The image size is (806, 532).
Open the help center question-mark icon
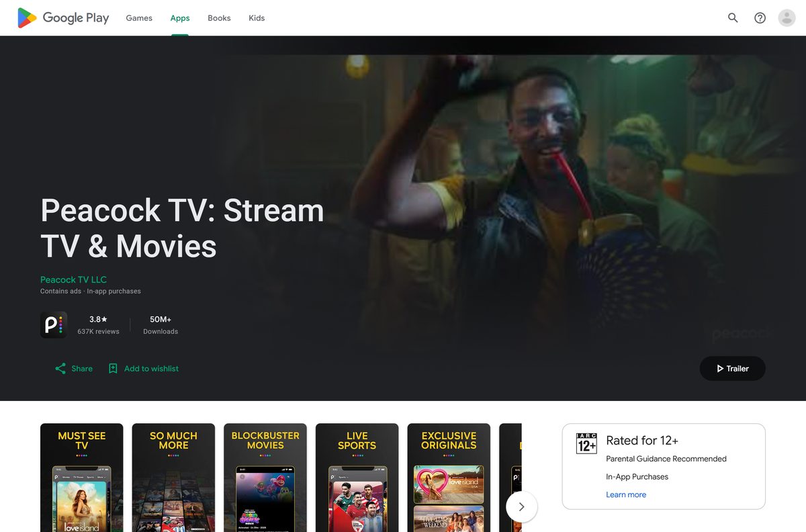(760, 18)
